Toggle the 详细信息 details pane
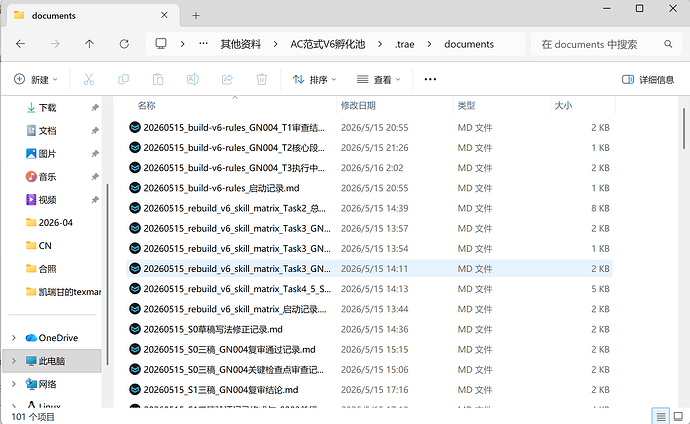 coord(648,80)
